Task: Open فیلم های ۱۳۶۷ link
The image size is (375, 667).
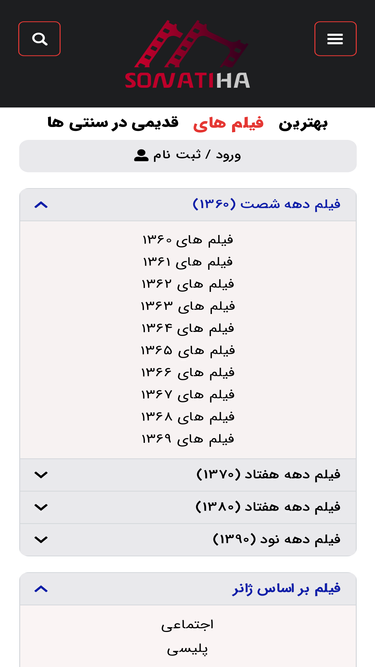Action: (188, 395)
